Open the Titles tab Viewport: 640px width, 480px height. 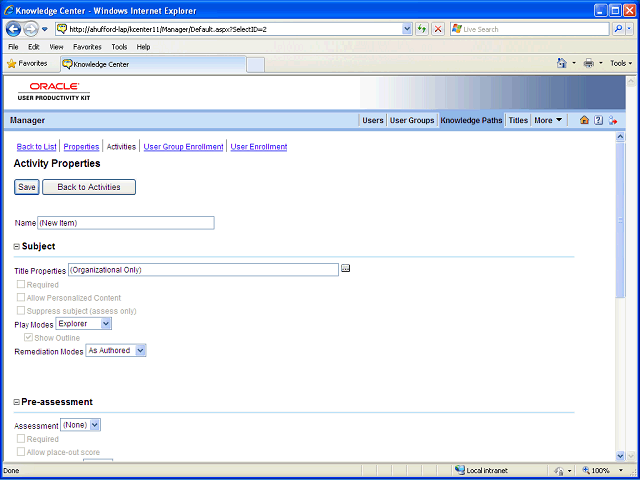point(518,120)
